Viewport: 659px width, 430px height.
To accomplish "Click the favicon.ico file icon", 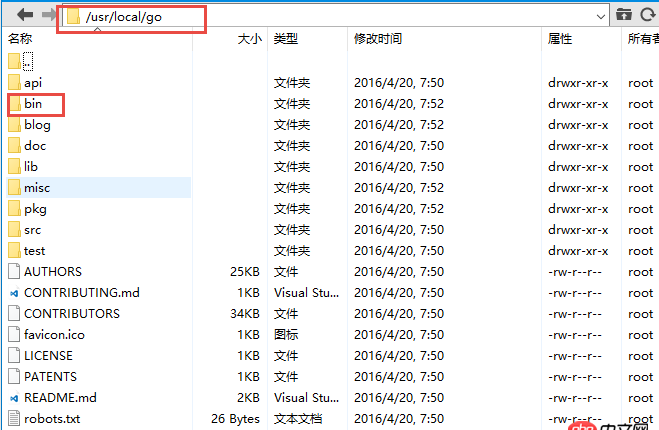I will (14, 335).
